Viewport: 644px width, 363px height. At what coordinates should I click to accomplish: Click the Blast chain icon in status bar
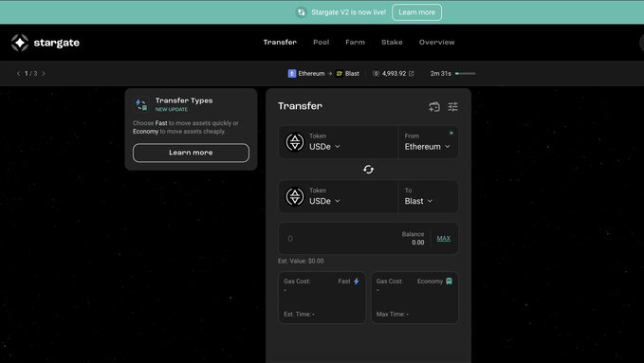pos(340,74)
